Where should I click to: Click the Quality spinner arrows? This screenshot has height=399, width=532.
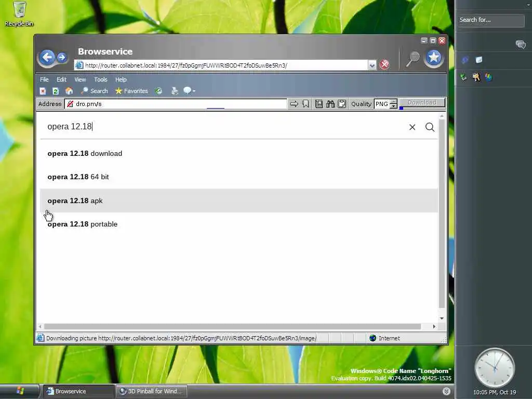click(394, 104)
